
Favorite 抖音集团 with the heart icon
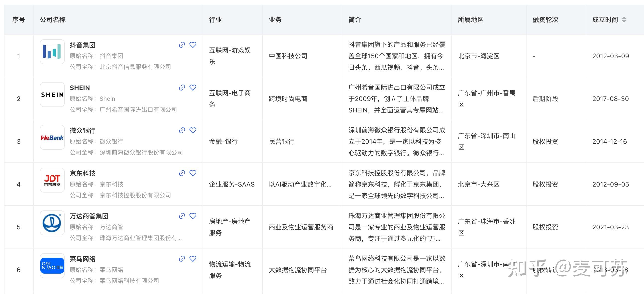click(193, 45)
